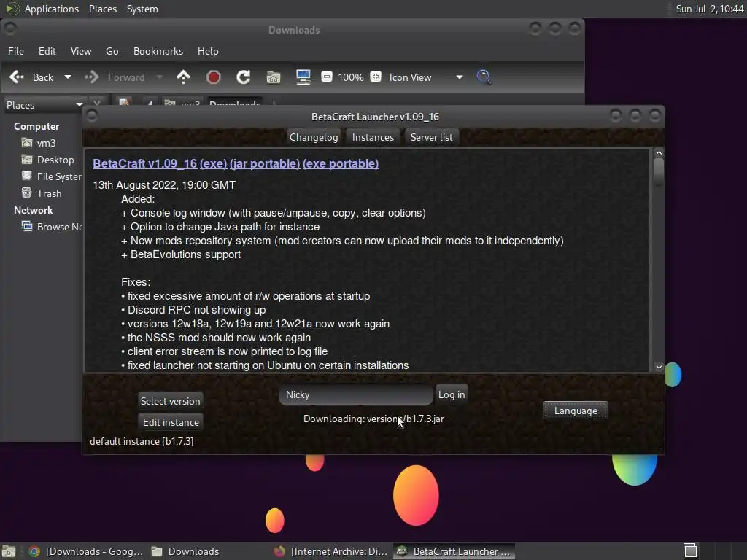Open the Home folder toolbar icon
The width and height of the screenshot is (747, 560).
click(274, 77)
